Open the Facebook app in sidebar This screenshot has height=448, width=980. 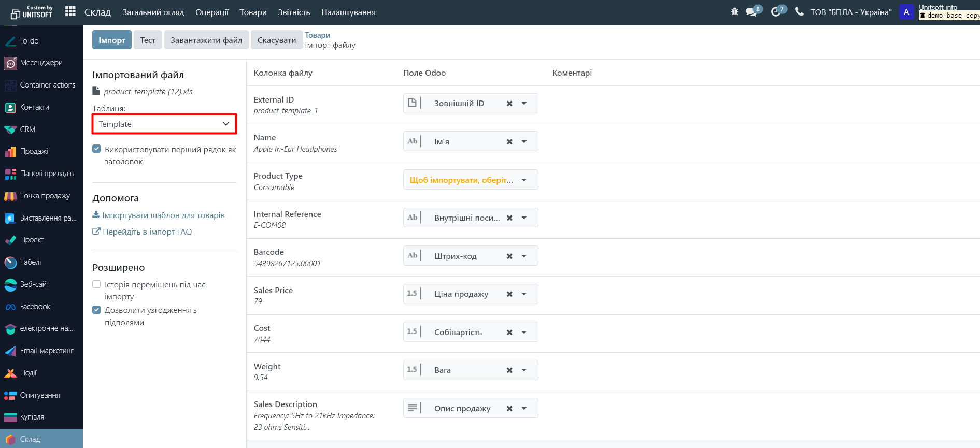pos(35,307)
